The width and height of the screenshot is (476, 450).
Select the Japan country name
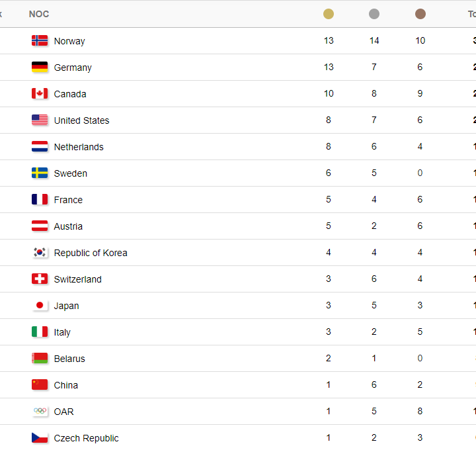pyautogui.click(x=67, y=306)
